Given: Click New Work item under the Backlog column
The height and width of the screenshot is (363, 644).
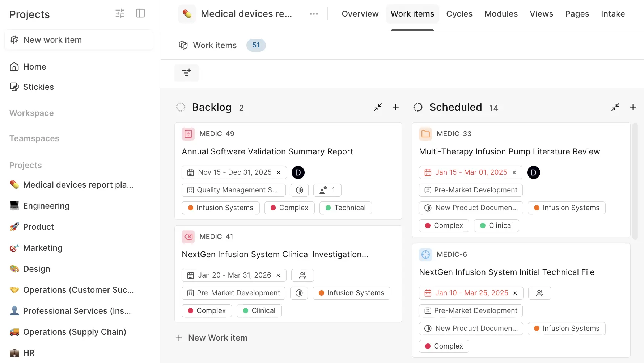Looking at the screenshot, I should (211, 338).
